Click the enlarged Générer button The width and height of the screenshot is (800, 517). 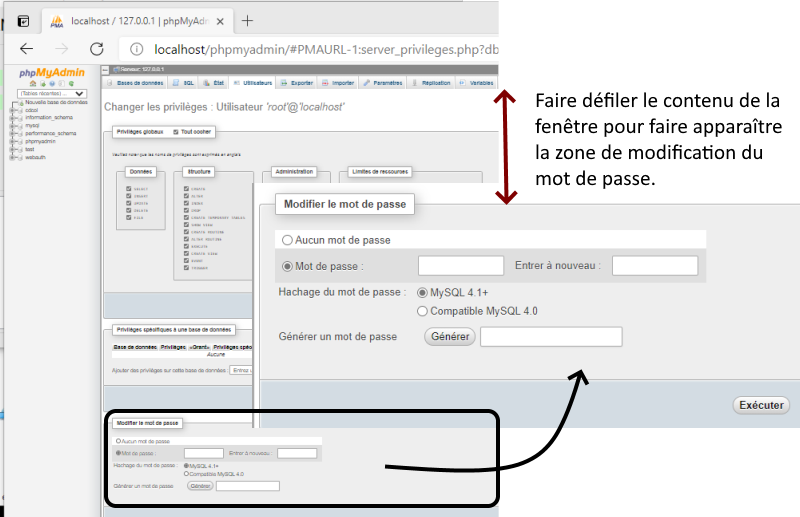pyautogui.click(x=449, y=337)
